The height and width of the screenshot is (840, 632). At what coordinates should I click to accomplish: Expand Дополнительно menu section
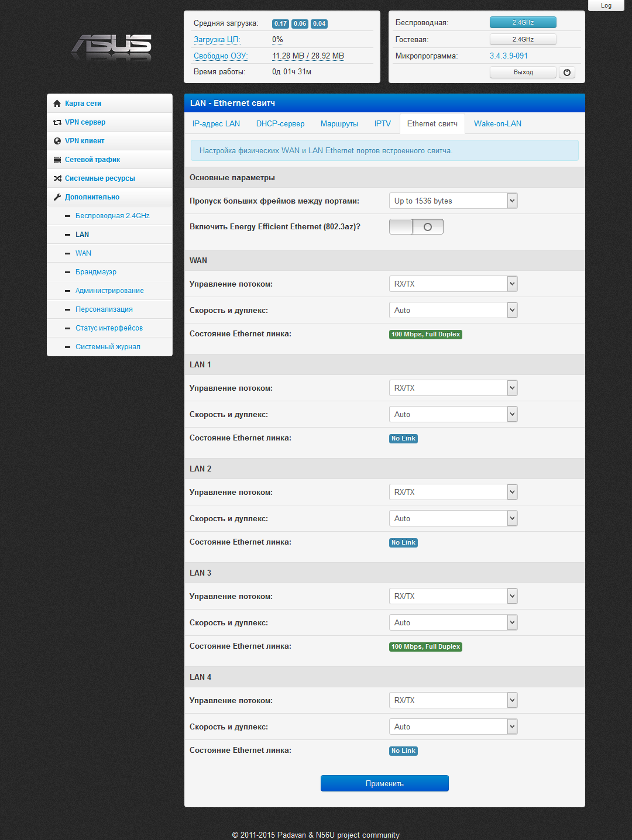[109, 197]
